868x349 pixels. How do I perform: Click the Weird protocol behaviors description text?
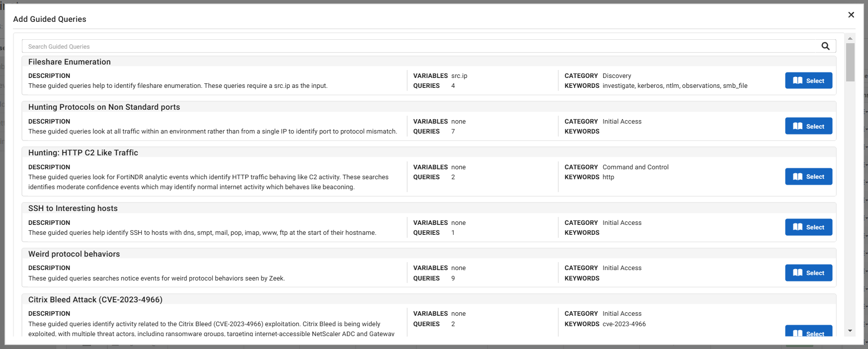[x=157, y=279]
